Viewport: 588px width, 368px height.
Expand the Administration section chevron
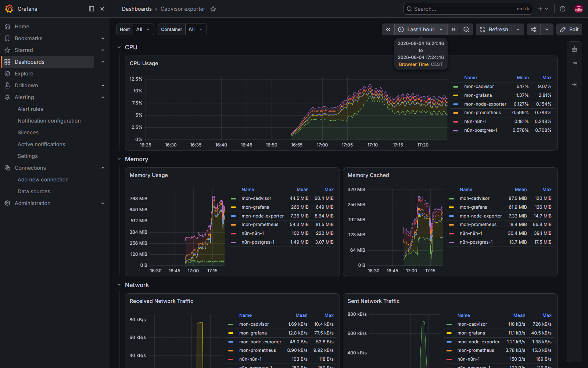tap(103, 203)
